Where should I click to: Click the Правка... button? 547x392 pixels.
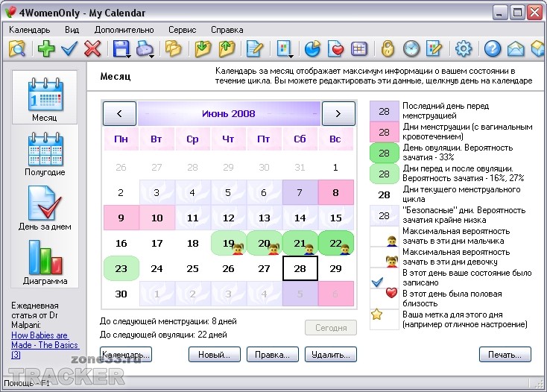[x=273, y=355]
